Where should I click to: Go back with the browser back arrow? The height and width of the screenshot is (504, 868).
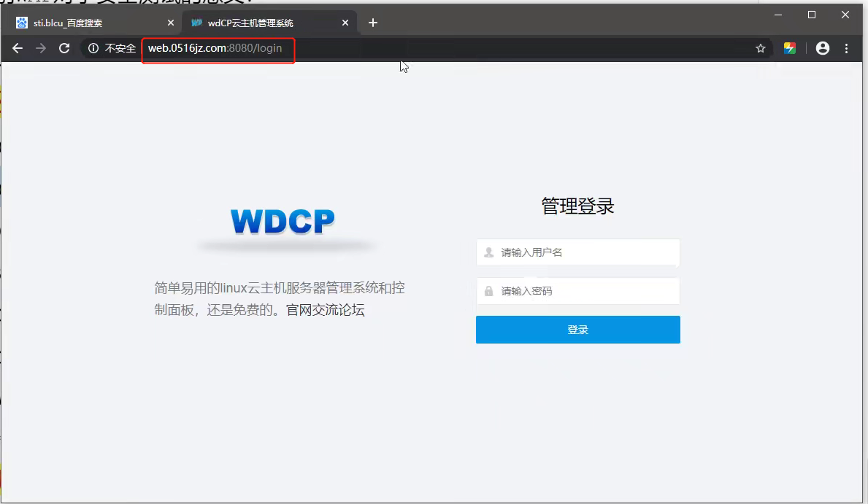click(18, 49)
